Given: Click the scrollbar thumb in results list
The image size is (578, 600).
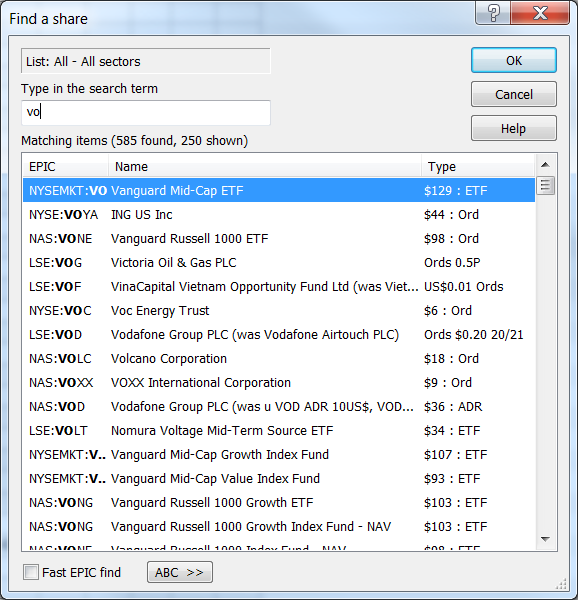Looking at the screenshot, I should [545, 185].
